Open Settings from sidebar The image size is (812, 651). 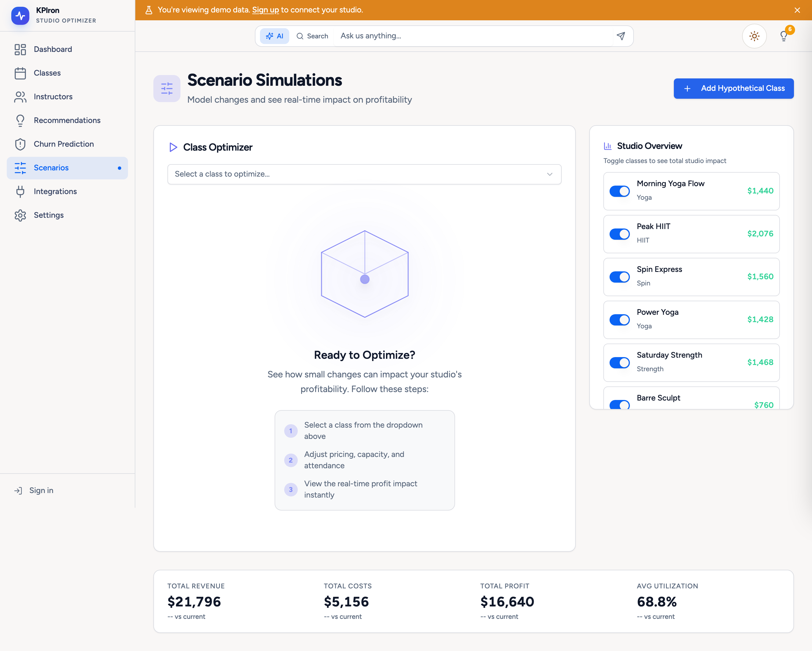67,215
